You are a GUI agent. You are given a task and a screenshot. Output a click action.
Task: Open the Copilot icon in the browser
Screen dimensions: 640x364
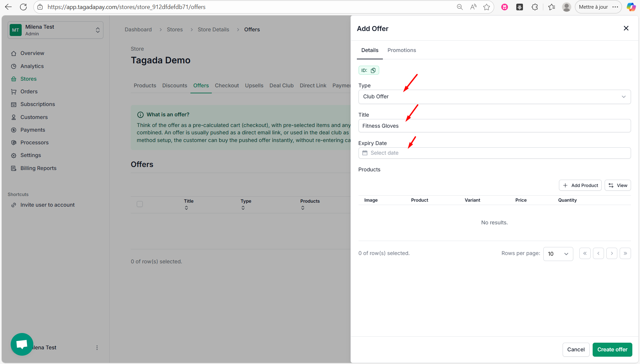[x=631, y=7]
